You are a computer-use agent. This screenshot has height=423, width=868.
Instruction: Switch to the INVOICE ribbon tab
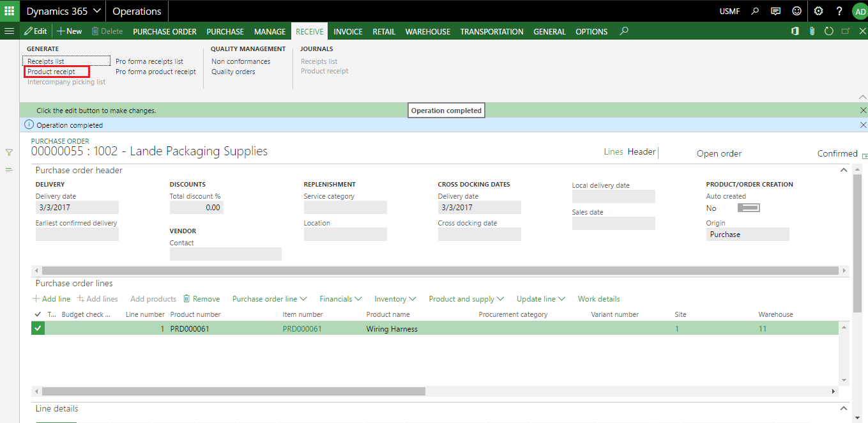coord(347,31)
